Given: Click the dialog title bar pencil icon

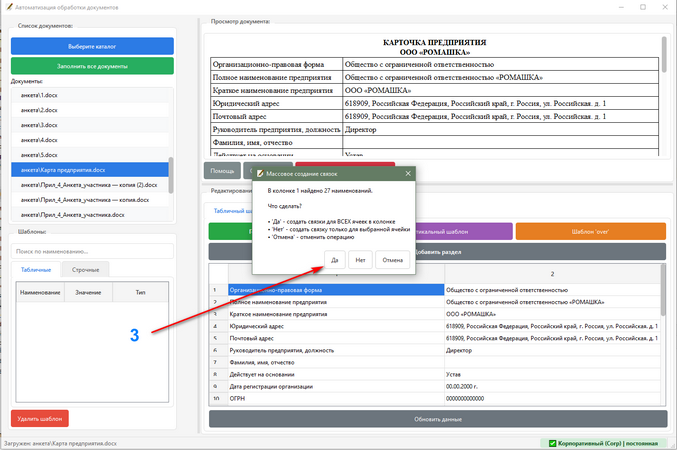Looking at the screenshot, I should point(260,174).
